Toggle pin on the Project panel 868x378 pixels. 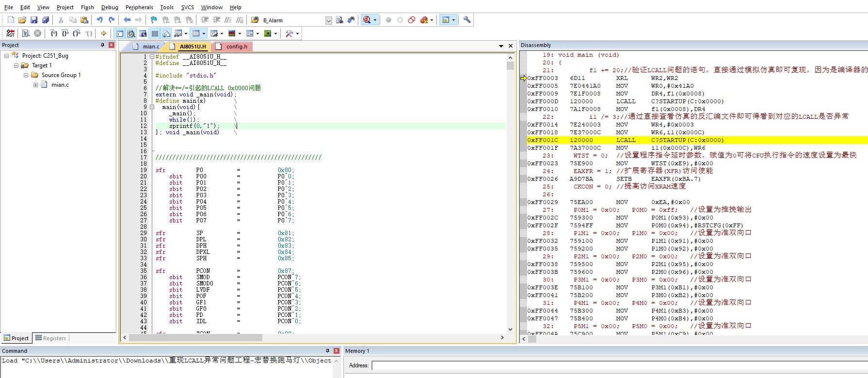102,45
